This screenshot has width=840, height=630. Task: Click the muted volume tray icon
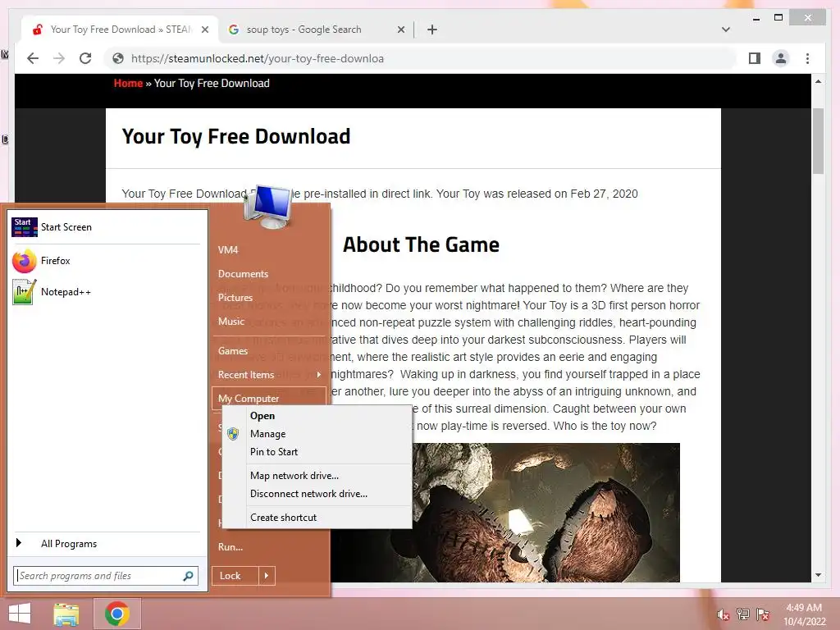click(x=724, y=614)
